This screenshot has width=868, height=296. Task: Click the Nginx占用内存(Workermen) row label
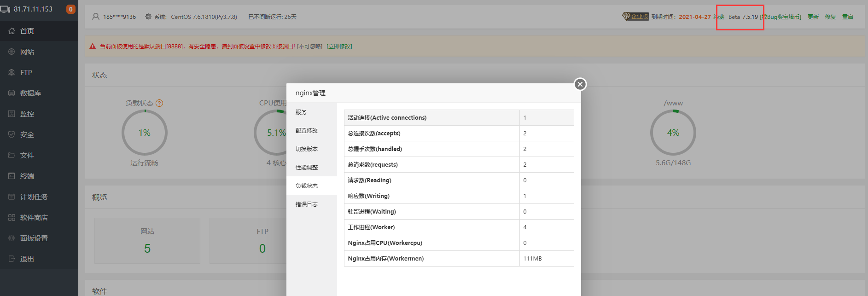386,258
